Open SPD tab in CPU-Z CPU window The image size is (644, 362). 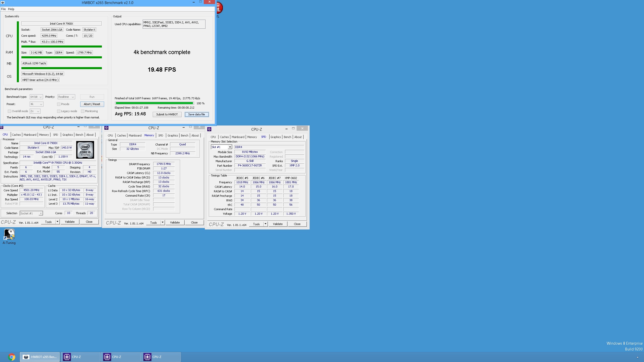click(x=56, y=135)
